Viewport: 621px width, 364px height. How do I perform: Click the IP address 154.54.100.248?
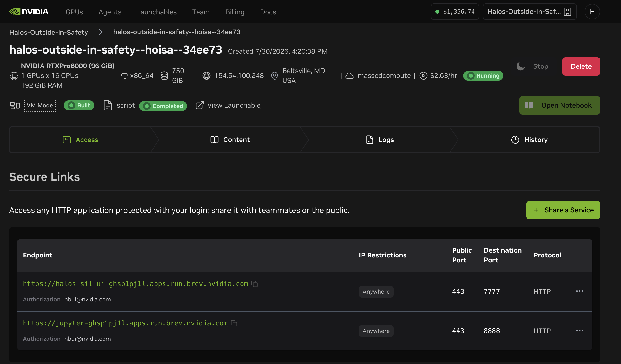coord(239,75)
